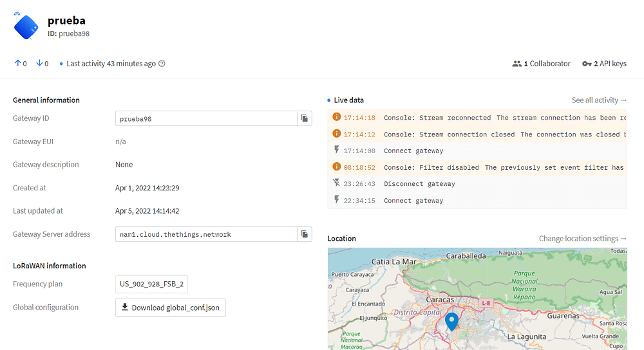The width and height of the screenshot is (644, 350).
Task: Click disconnect icon of 23:26:43 event
Action: pyautogui.click(x=336, y=183)
